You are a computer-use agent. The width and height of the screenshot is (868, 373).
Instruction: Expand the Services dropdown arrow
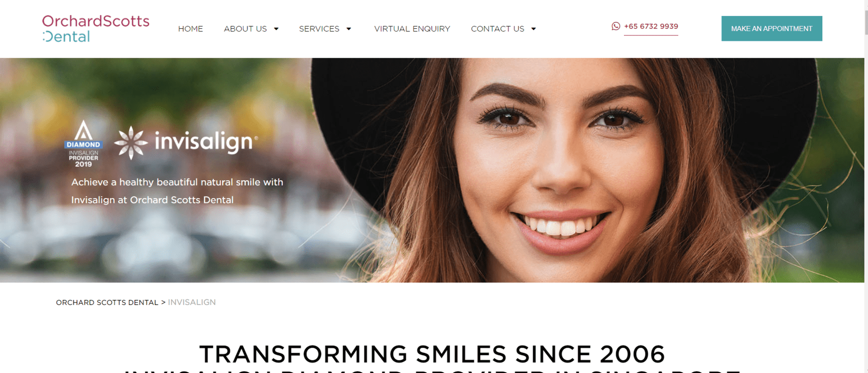[x=348, y=29]
